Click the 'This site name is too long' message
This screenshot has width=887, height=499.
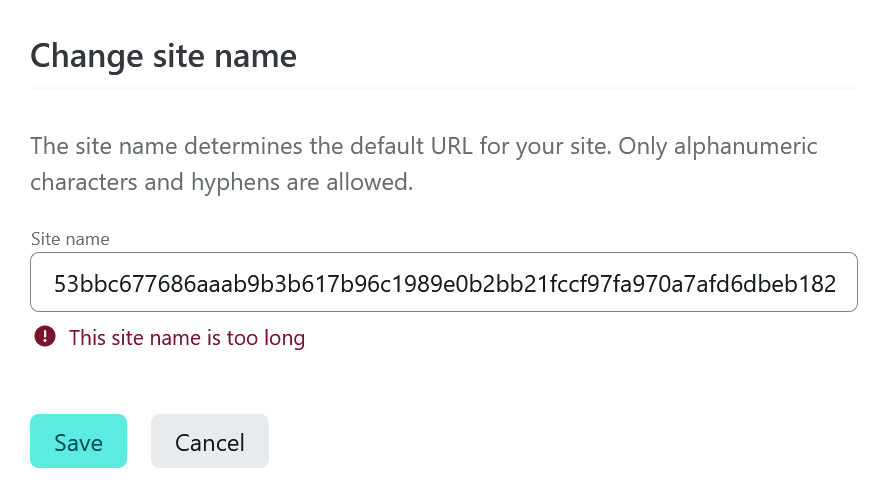click(187, 338)
